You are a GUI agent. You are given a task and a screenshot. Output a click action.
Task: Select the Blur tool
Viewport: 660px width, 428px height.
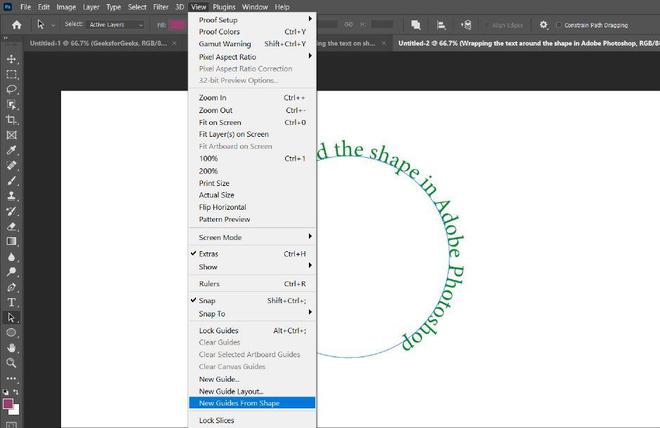11,257
